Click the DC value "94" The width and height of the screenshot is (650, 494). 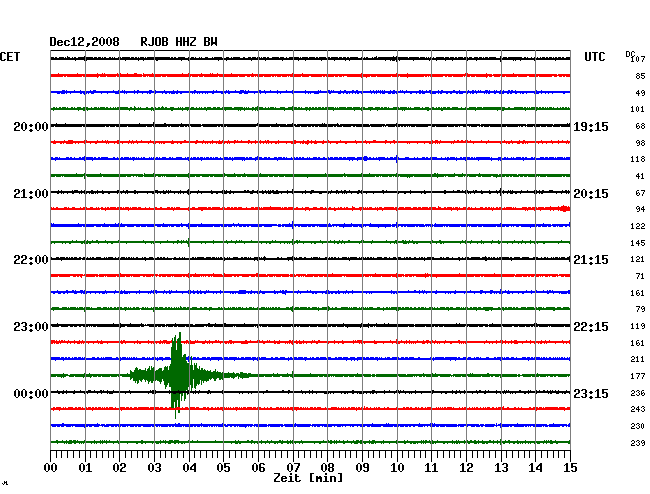click(x=640, y=209)
